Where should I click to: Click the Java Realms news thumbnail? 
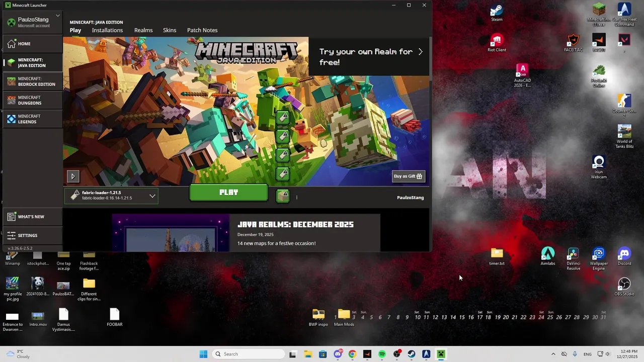tap(171, 232)
